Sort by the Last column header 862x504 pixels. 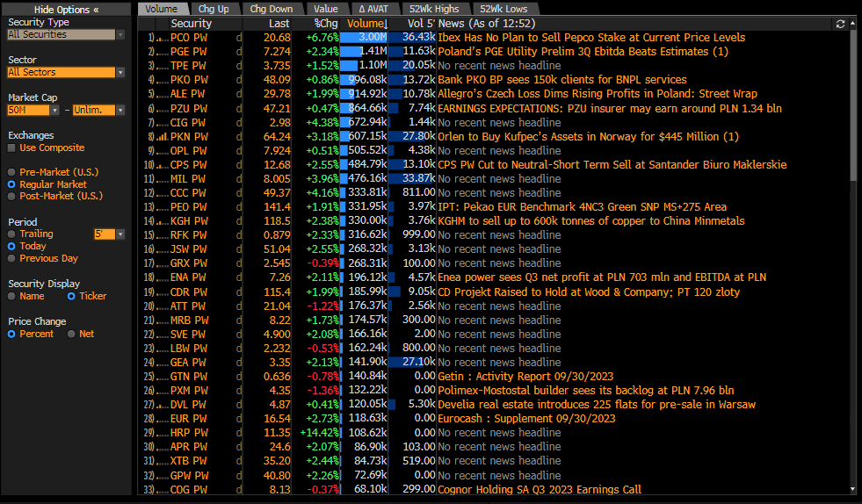[279, 24]
